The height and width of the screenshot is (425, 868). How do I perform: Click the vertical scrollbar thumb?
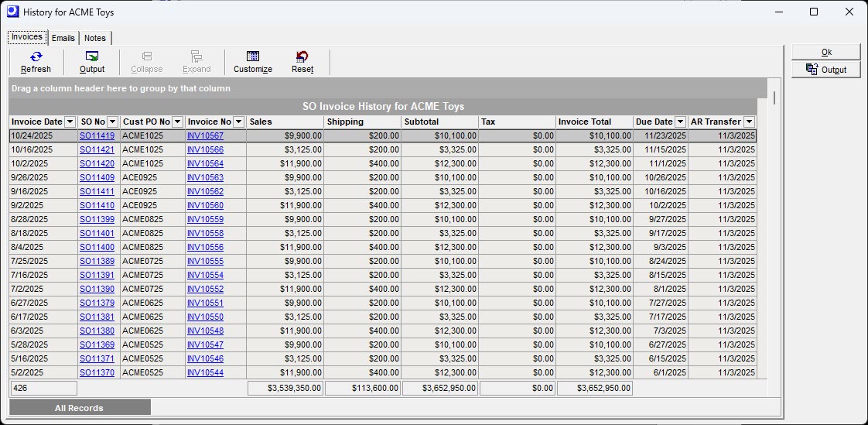pyautogui.click(x=774, y=98)
